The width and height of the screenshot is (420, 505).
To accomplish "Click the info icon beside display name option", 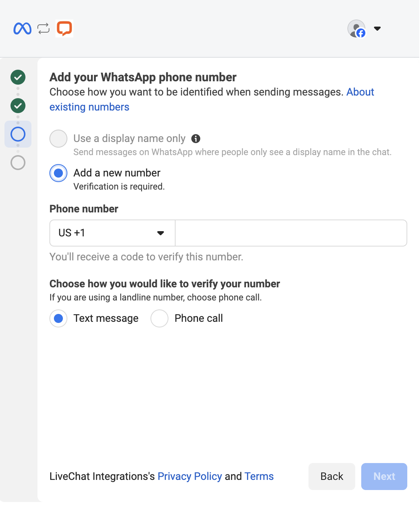I will [196, 139].
